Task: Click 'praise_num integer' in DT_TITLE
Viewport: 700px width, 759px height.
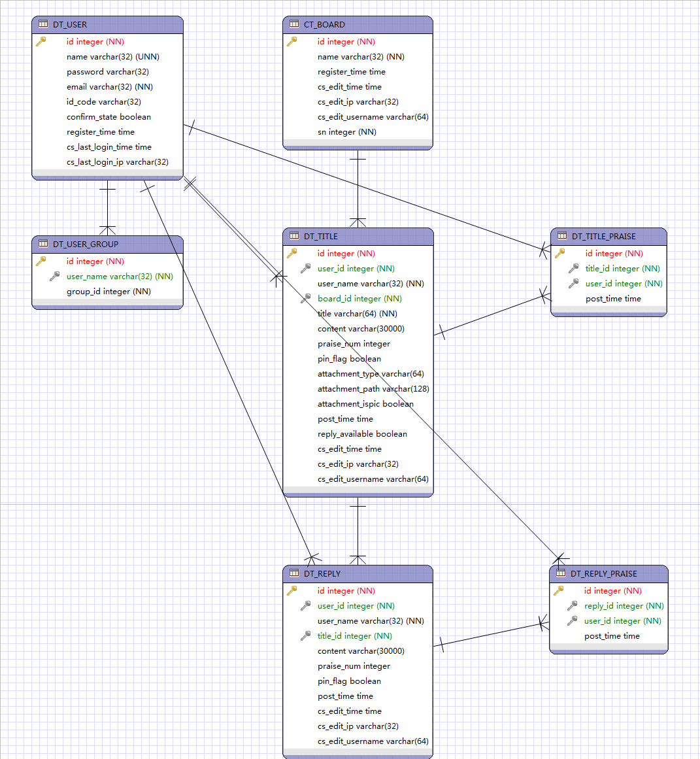Action: 354,344
